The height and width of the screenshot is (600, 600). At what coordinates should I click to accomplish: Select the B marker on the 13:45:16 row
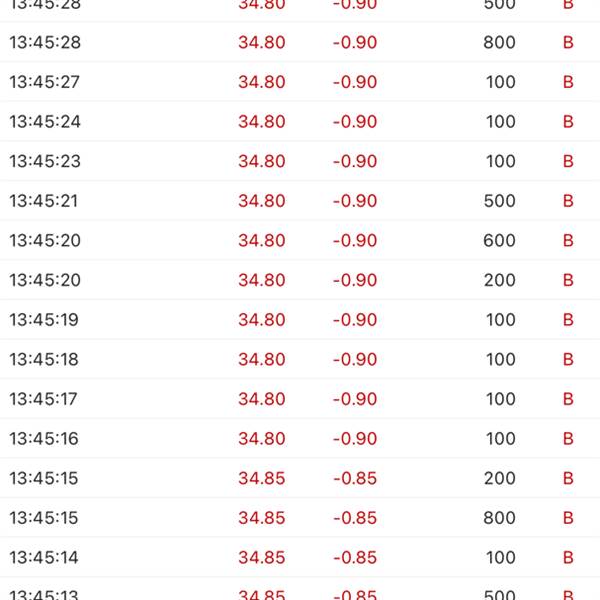[x=568, y=439]
